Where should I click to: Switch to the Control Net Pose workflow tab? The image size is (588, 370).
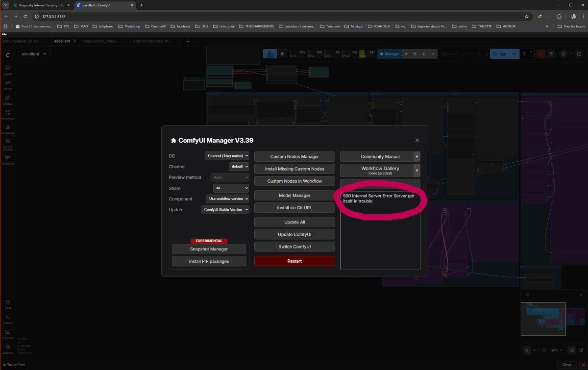(151, 41)
